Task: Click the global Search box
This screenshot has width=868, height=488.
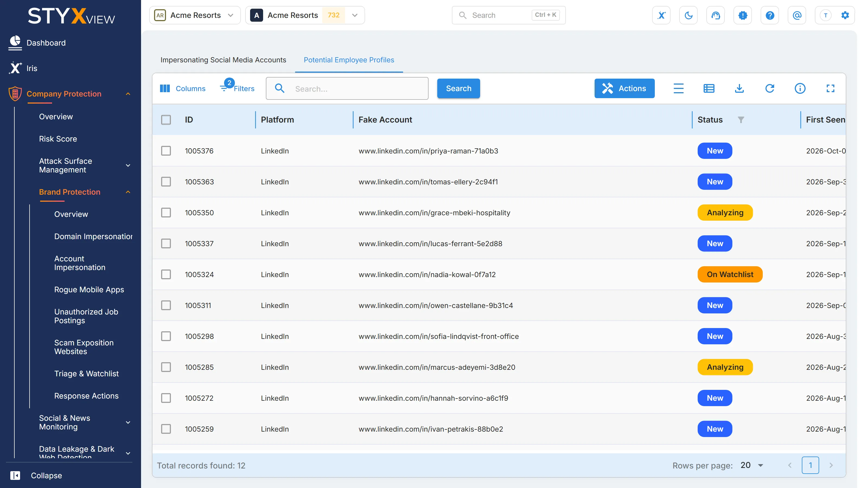Action: tap(509, 15)
